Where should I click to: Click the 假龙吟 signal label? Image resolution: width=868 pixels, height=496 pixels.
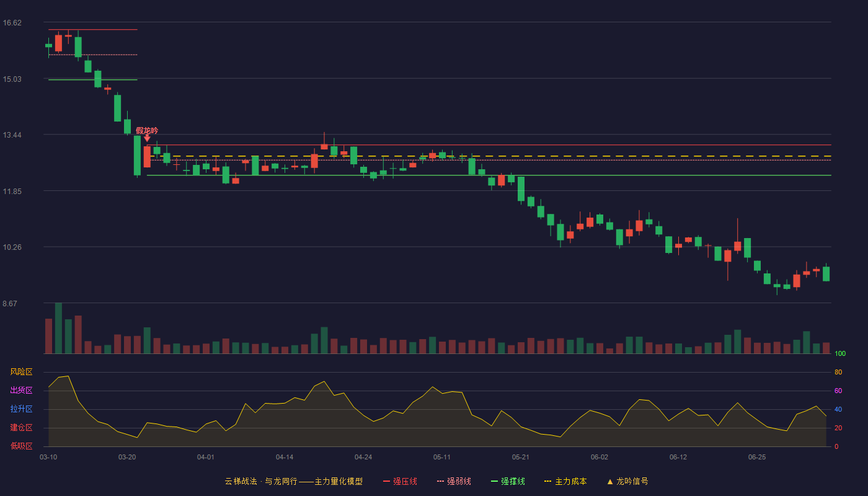pos(147,130)
